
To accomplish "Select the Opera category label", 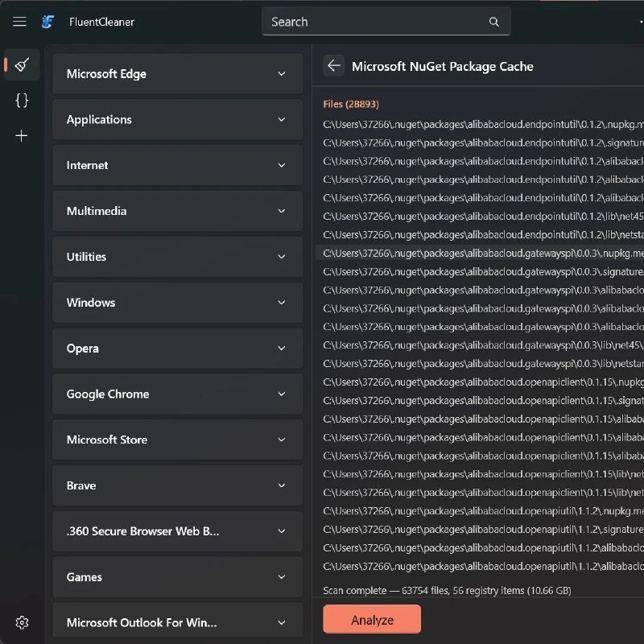I will tap(83, 349).
